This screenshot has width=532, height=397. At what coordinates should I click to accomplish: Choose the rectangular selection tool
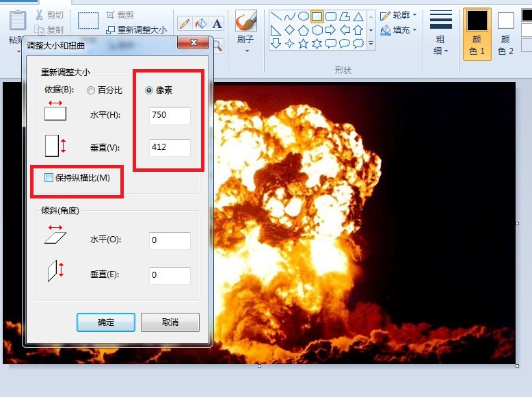88,21
